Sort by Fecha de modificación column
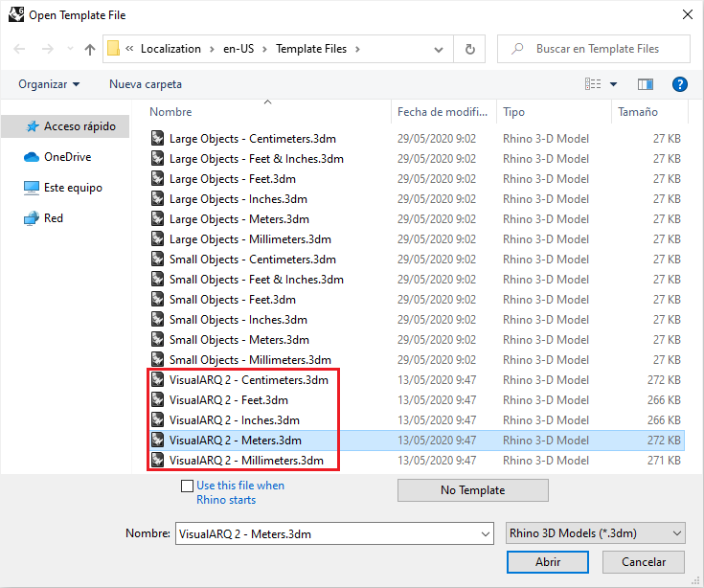704x588 pixels. click(443, 112)
